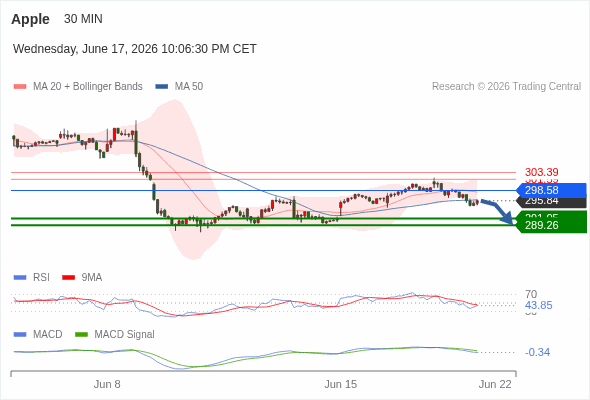The height and width of the screenshot is (400, 590).
Task: Click the MACD value -0.34 label
Action: click(x=537, y=352)
